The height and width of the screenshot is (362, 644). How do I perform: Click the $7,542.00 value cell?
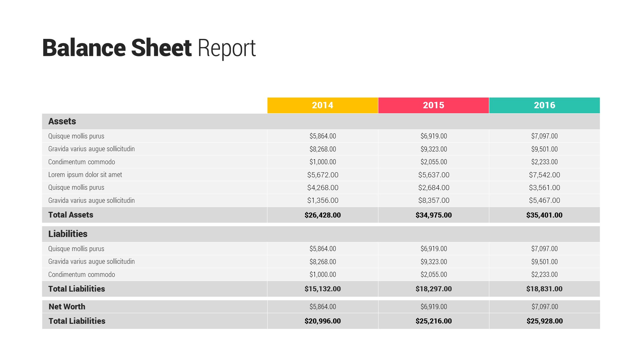(x=544, y=175)
